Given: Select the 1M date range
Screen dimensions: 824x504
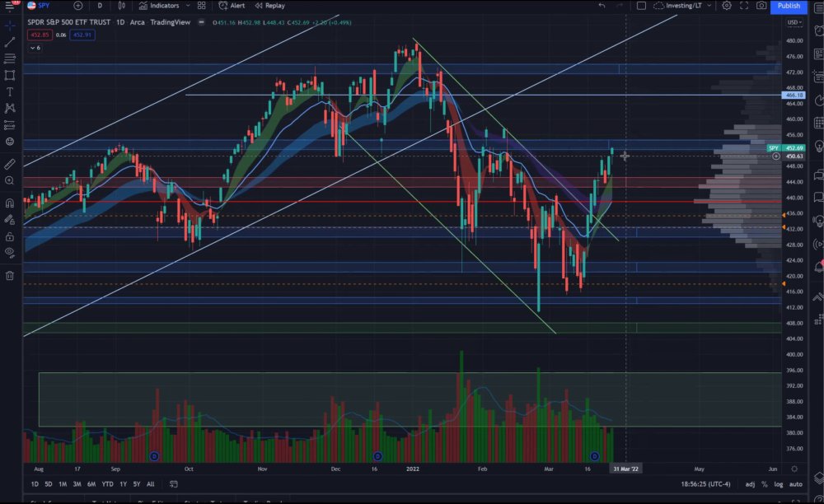Looking at the screenshot, I should point(63,484).
